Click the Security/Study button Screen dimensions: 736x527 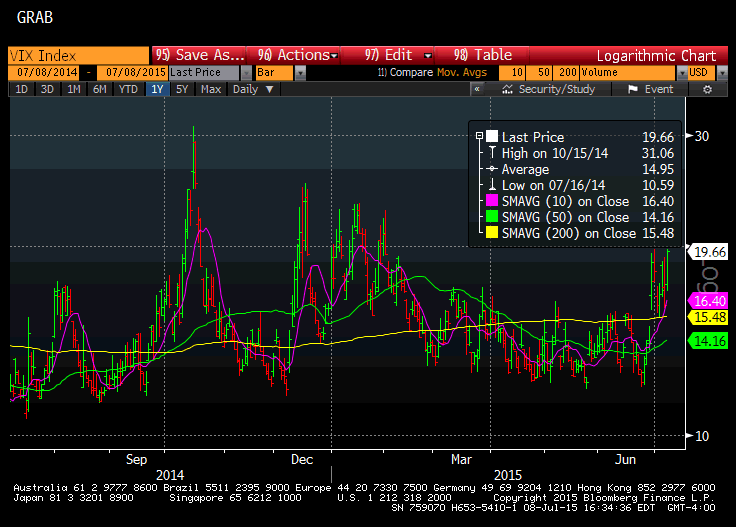click(548, 89)
